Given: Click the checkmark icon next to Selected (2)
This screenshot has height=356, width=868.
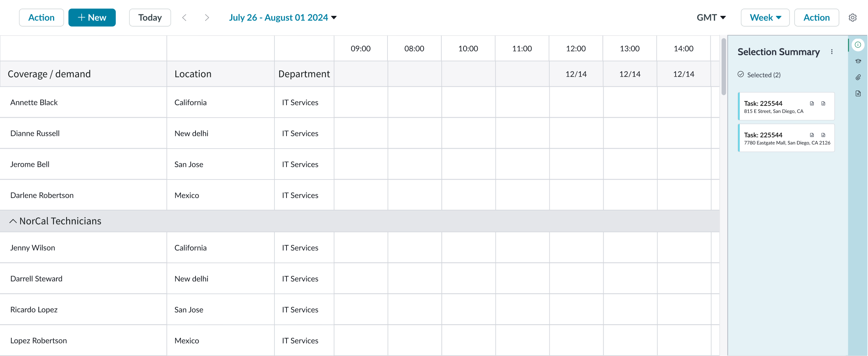Looking at the screenshot, I should pyautogui.click(x=741, y=75).
